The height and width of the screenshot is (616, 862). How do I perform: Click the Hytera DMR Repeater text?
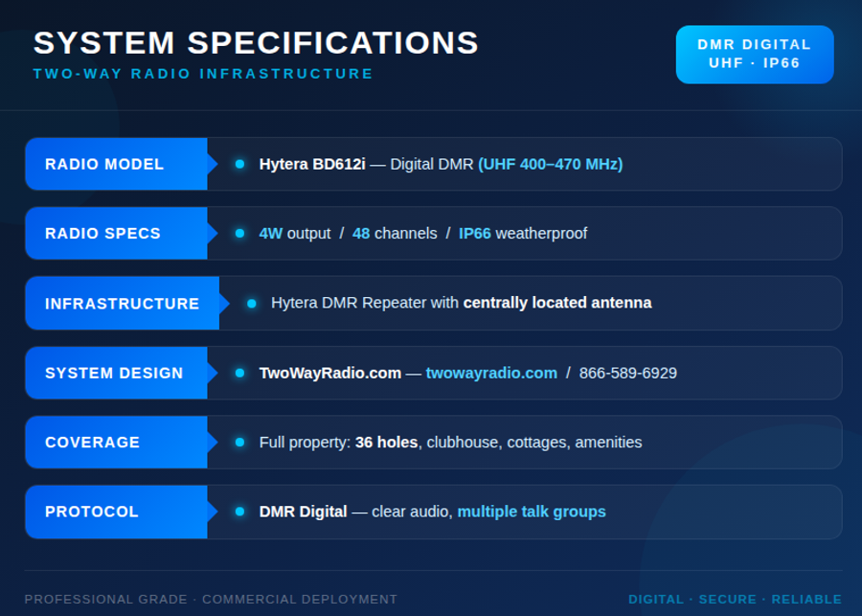[349, 303]
